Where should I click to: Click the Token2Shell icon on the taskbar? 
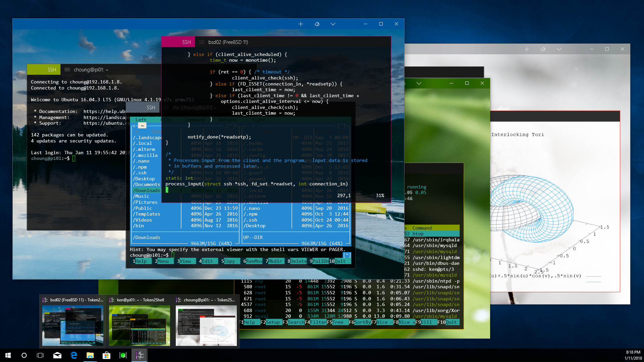pyautogui.click(x=140, y=355)
